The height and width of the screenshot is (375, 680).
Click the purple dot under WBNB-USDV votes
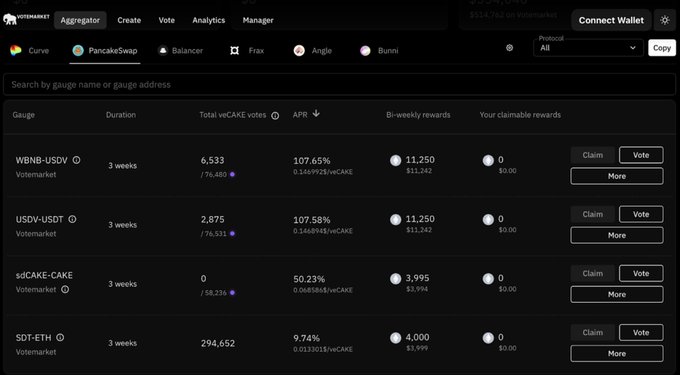coord(232,174)
